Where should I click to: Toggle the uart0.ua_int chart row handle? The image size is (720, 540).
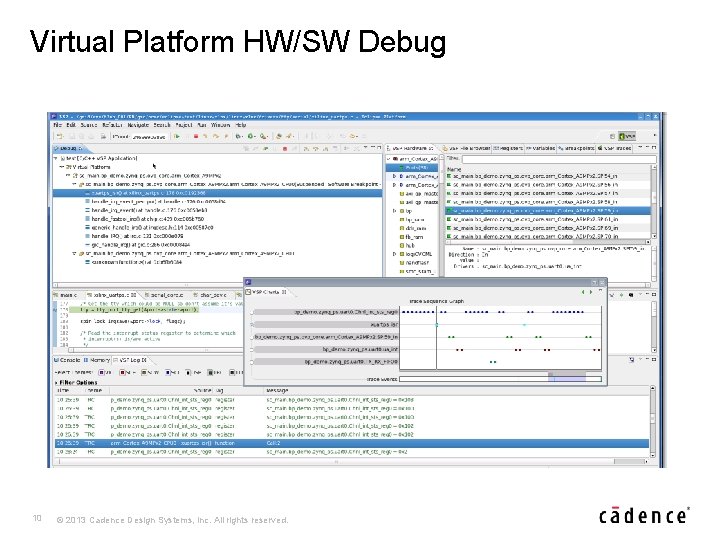click(x=252, y=349)
